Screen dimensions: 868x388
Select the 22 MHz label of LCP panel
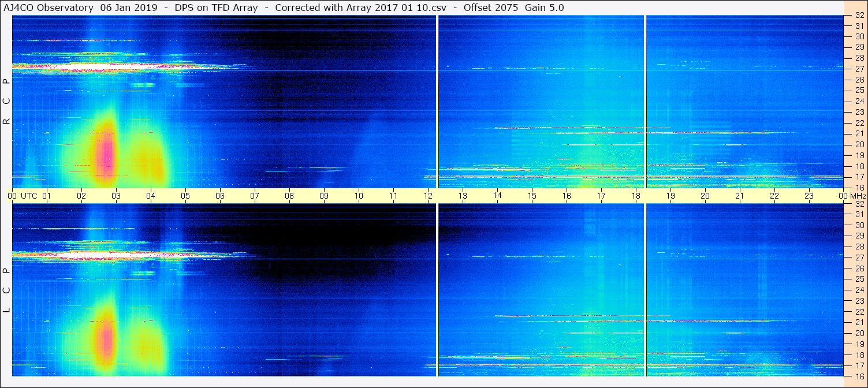pos(859,311)
